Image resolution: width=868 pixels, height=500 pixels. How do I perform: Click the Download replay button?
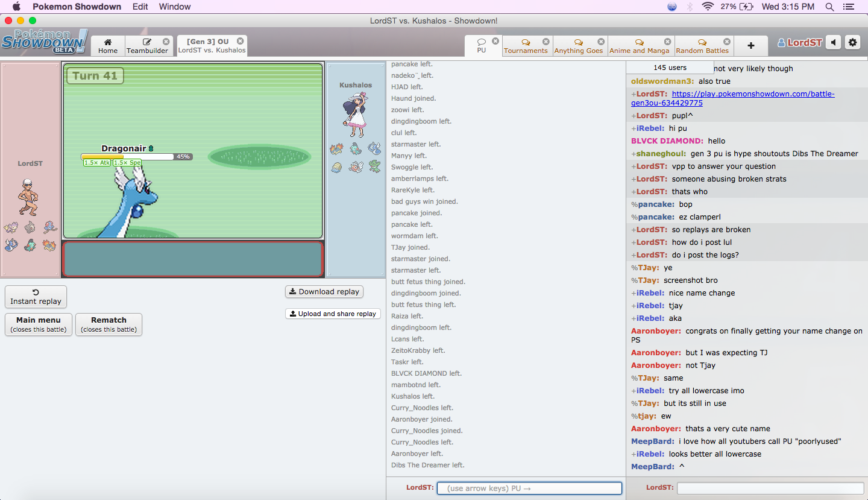(324, 292)
